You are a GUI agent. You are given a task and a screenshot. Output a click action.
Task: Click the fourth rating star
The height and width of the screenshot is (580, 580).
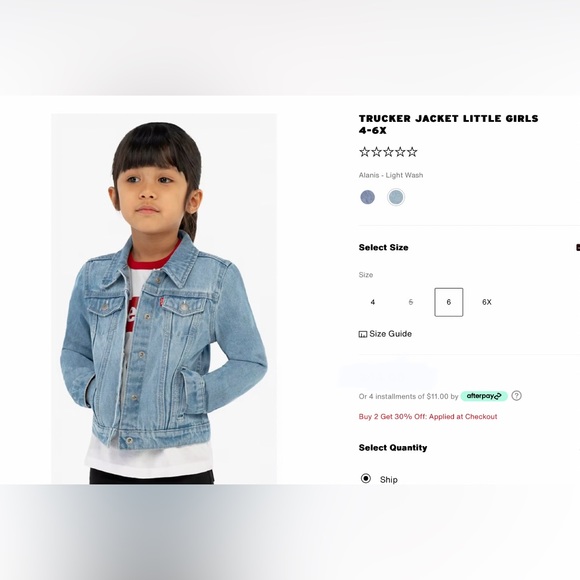(x=400, y=152)
